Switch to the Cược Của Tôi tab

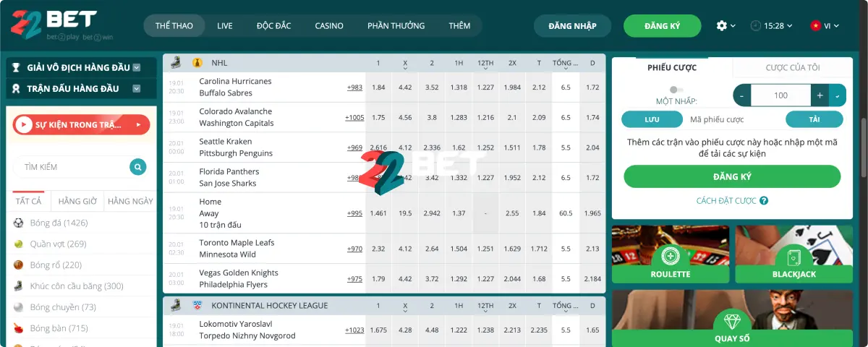click(793, 67)
